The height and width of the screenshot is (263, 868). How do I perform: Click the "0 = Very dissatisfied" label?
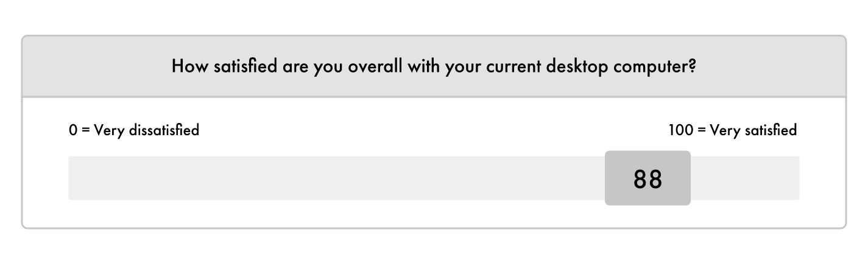pyautogui.click(x=134, y=130)
